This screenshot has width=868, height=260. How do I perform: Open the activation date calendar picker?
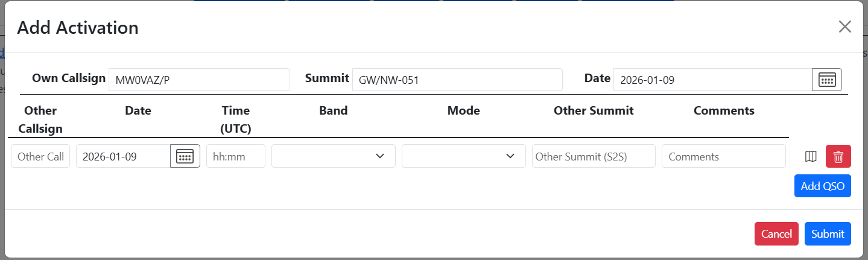[826, 80]
